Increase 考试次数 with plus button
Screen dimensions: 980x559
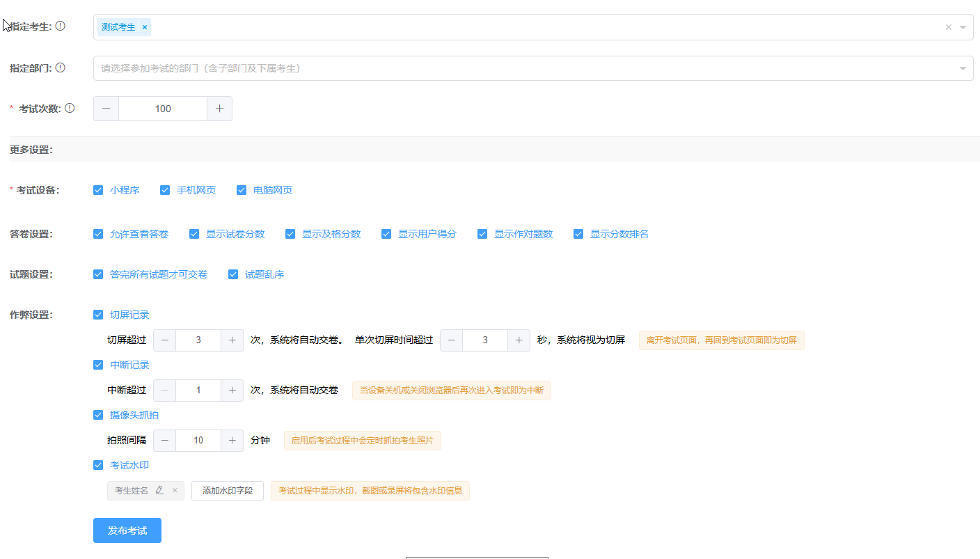(219, 109)
